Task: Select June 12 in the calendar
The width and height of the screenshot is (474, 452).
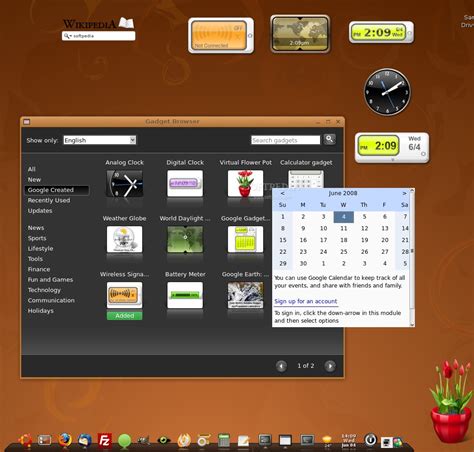Action: coord(364,228)
